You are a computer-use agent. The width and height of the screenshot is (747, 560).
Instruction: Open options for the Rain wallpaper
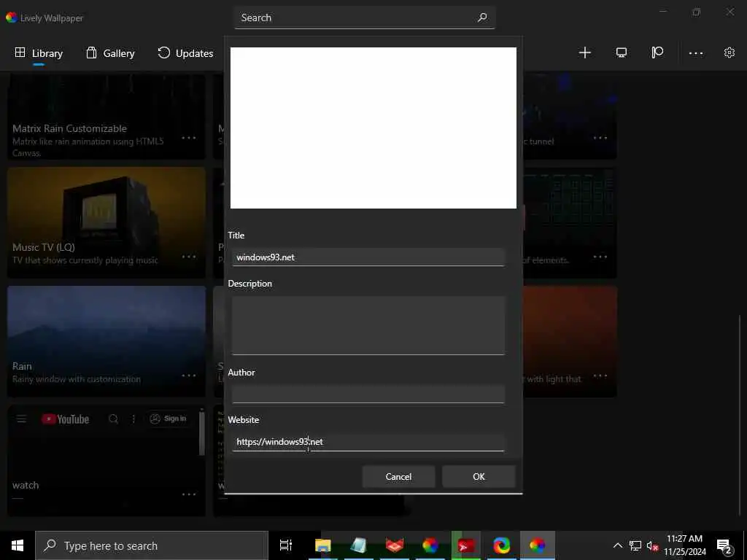coord(189,376)
